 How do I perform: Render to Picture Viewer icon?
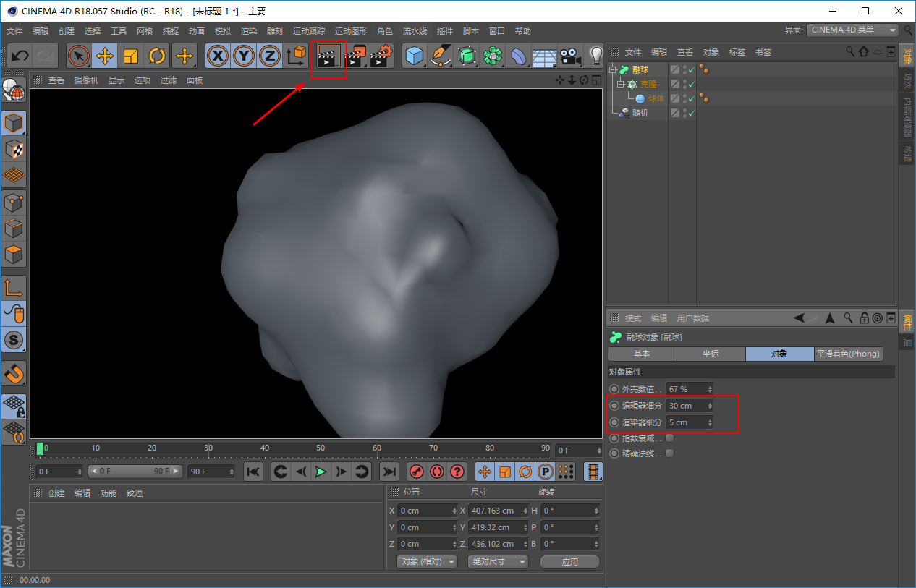click(355, 56)
